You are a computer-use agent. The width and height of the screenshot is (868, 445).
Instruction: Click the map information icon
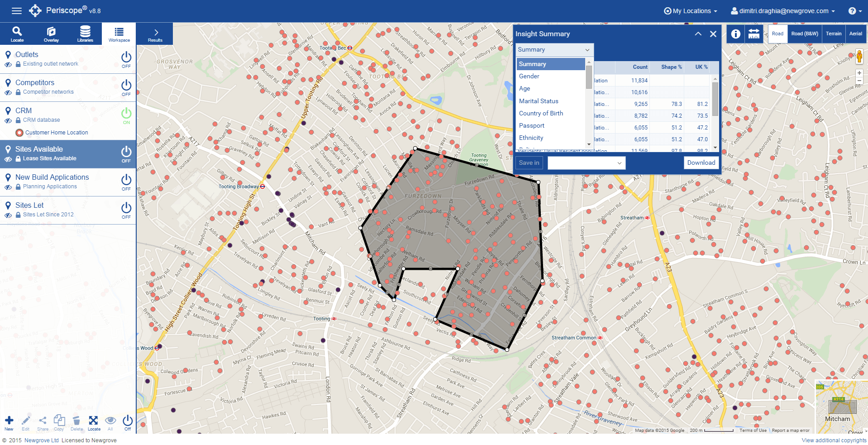pos(736,34)
